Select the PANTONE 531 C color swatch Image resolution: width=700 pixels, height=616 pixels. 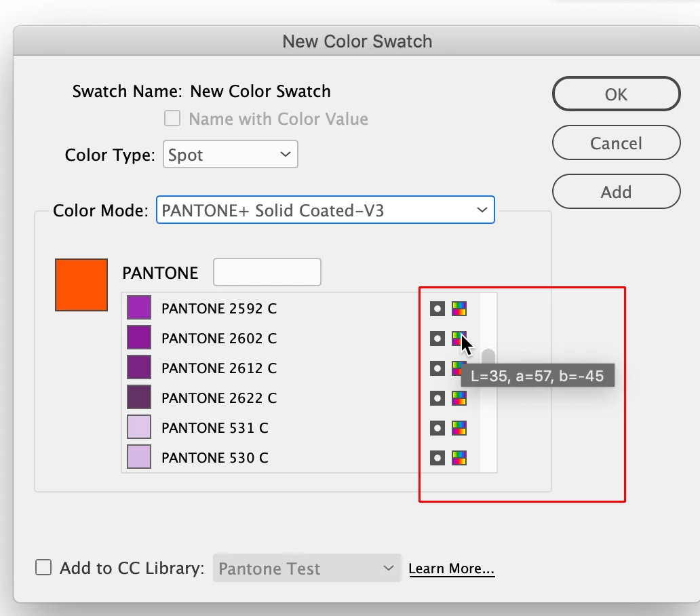click(139, 427)
